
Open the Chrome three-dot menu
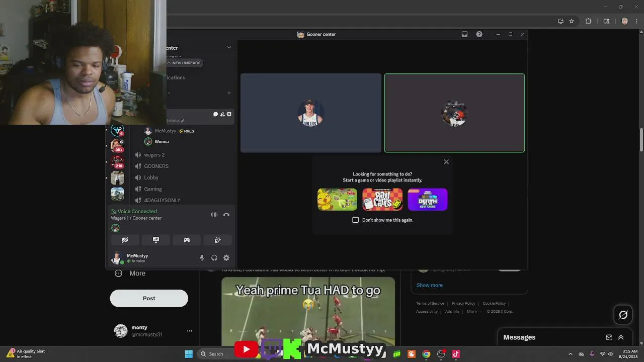(x=637, y=21)
